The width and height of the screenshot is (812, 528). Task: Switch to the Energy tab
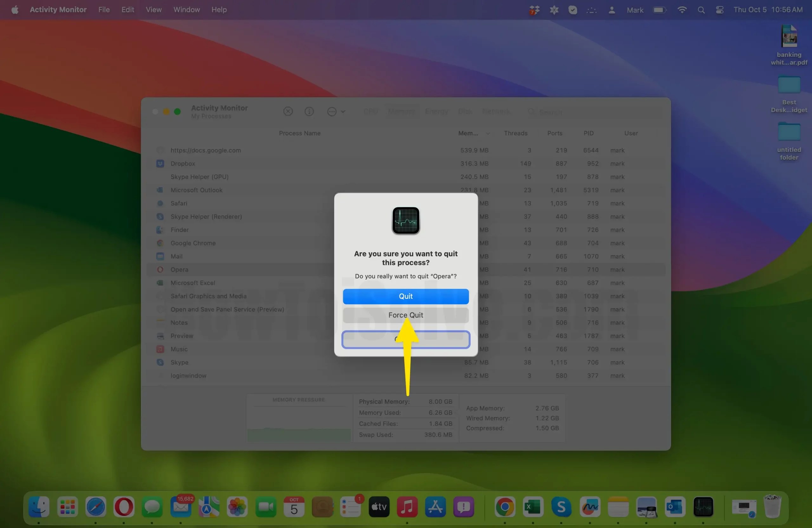click(x=436, y=111)
